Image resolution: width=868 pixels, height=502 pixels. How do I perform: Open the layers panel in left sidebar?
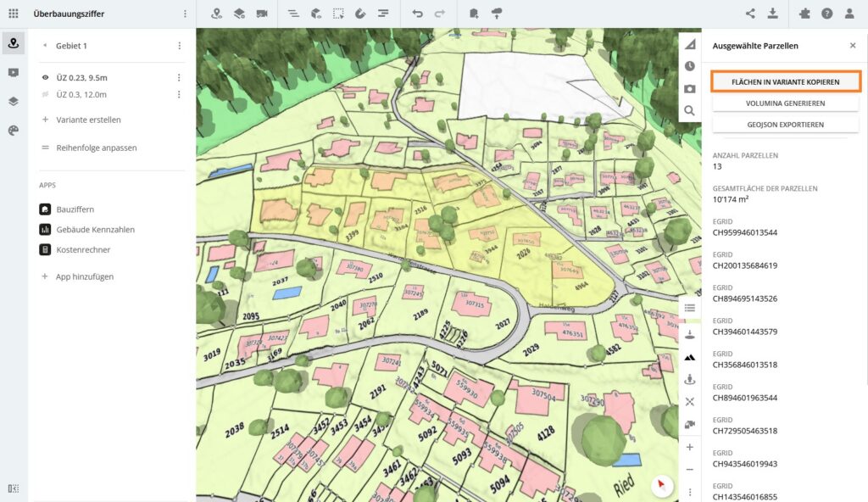point(13,101)
